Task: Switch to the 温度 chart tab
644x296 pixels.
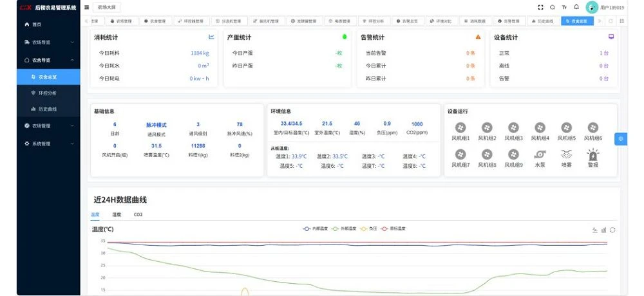Action: tap(95, 215)
